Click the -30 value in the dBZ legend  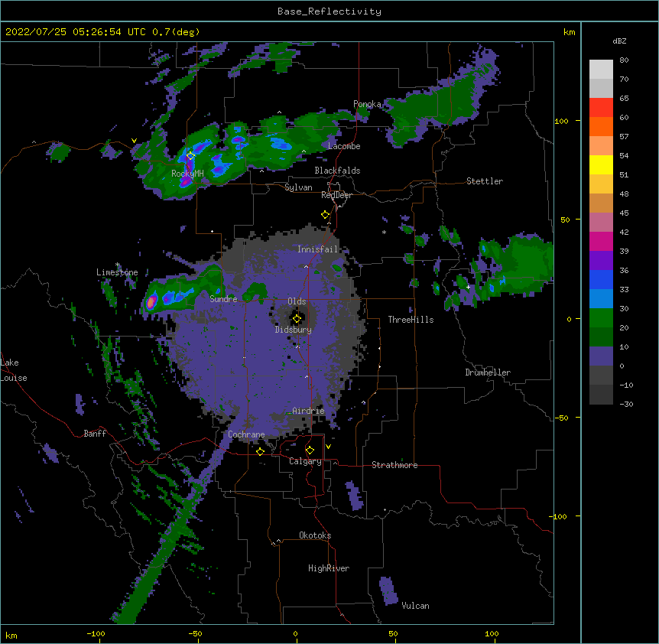point(626,404)
